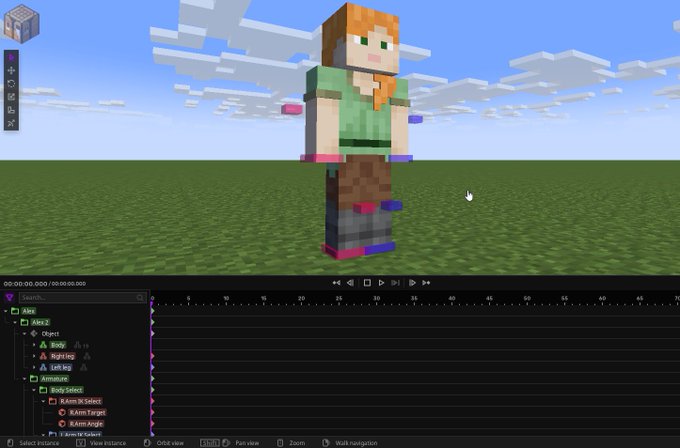The width and height of the screenshot is (680, 448).
Task: Click the R.Arm Target keyframe at frame 0
Action: point(152,412)
